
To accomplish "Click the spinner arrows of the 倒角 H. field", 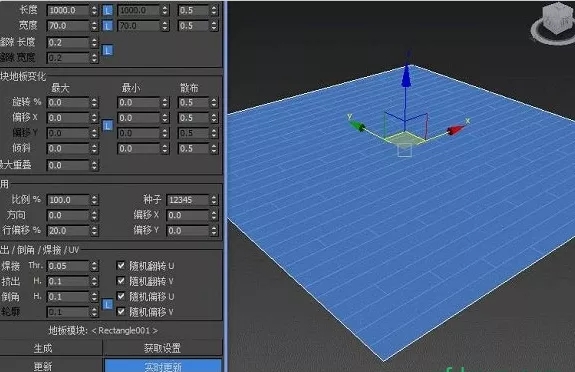I will (x=95, y=297).
